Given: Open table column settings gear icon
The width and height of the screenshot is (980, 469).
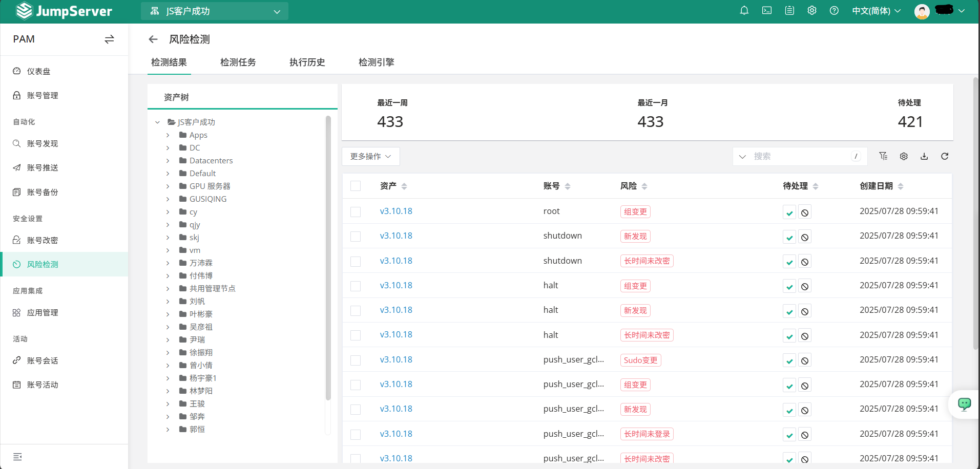Looking at the screenshot, I should [x=904, y=156].
